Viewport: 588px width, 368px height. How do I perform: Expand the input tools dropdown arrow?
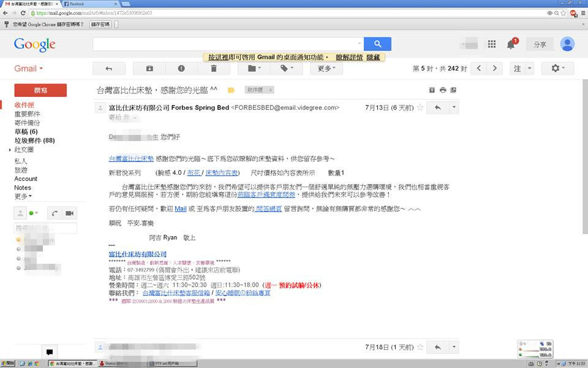(x=529, y=68)
